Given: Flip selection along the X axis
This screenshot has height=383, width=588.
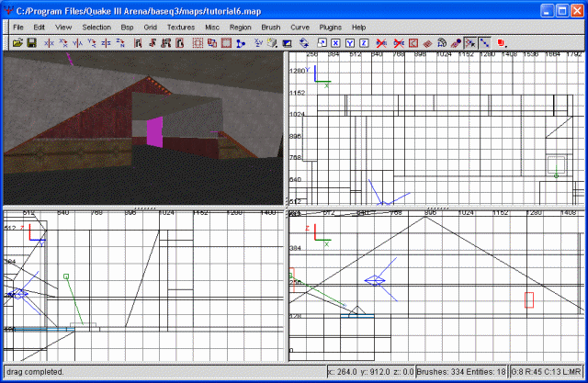Looking at the screenshot, I should [x=49, y=43].
